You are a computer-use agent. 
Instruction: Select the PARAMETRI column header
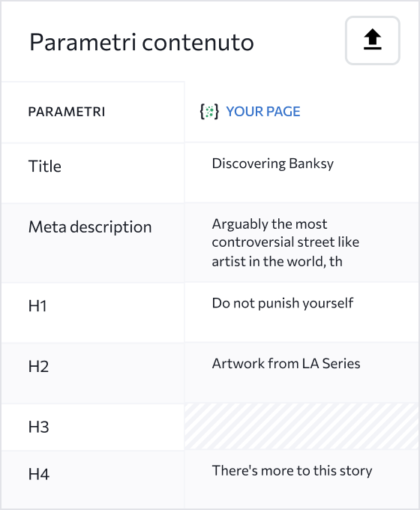tap(67, 112)
